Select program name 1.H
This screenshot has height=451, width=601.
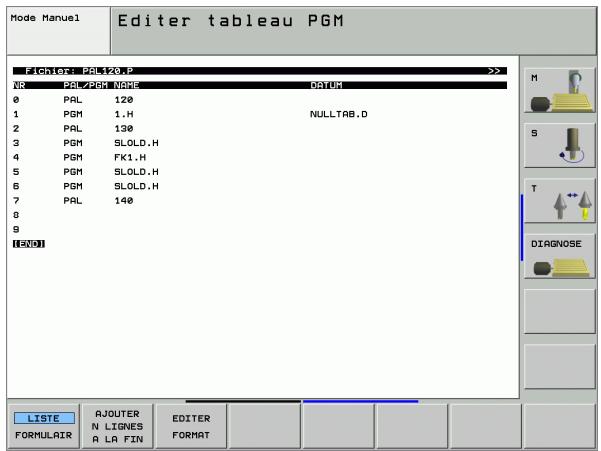tap(123, 114)
